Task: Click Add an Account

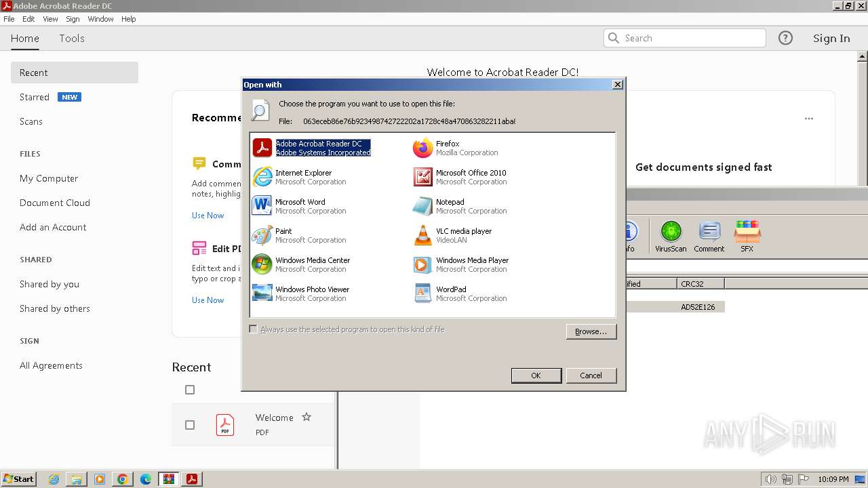Action: [53, 227]
